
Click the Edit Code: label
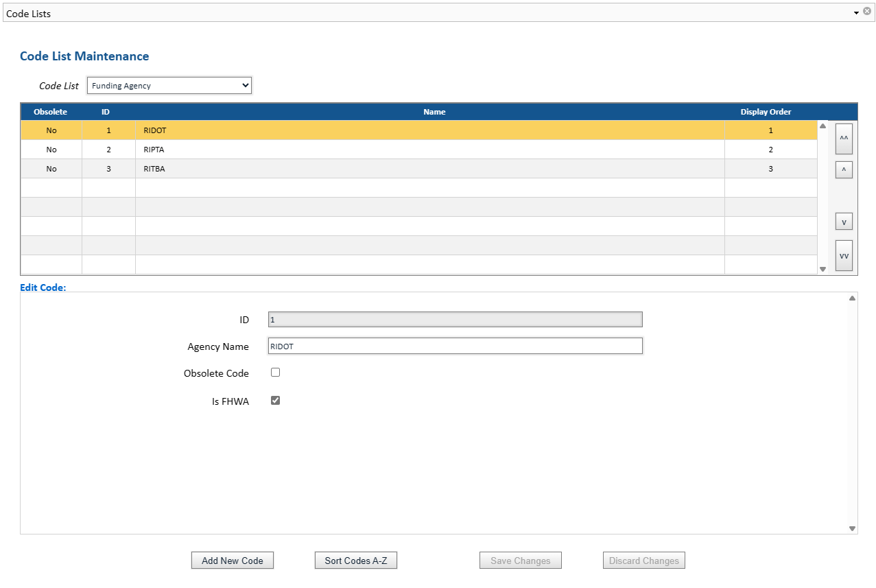(43, 287)
